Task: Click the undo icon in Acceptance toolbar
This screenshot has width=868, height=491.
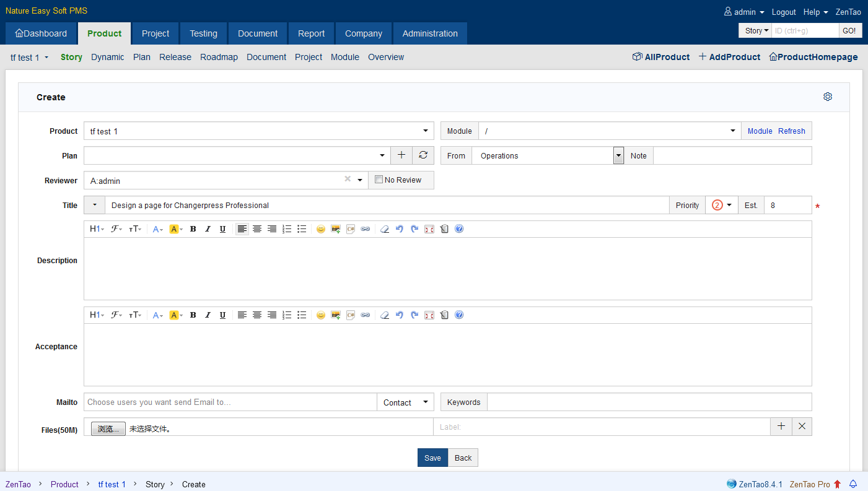Action: pos(400,315)
